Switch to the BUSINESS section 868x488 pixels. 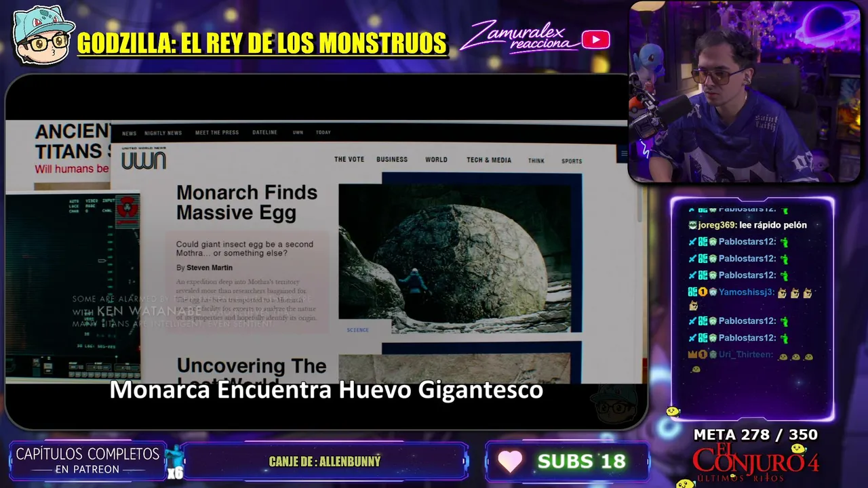coord(392,160)
